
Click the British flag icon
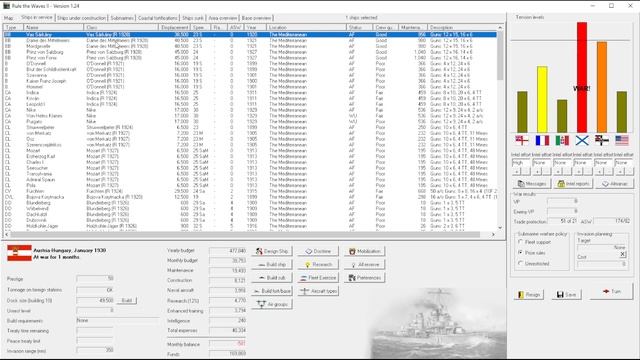tap(522, 140)
